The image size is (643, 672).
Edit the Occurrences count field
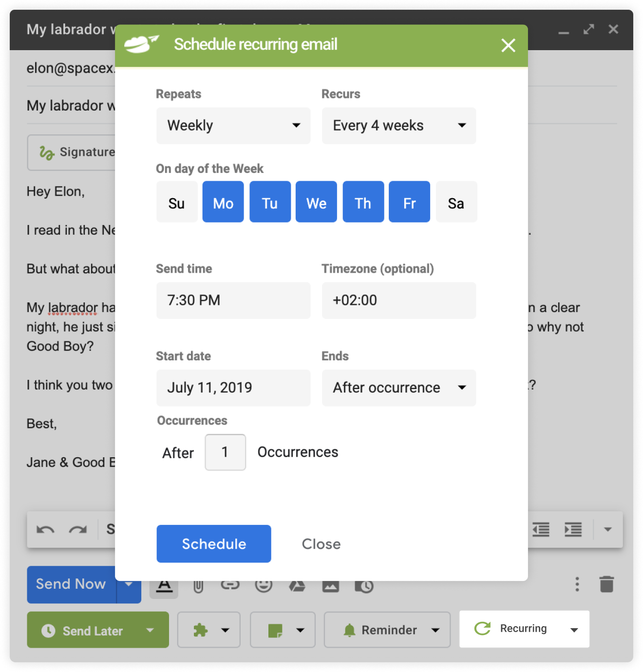click(x=225, y=452)
